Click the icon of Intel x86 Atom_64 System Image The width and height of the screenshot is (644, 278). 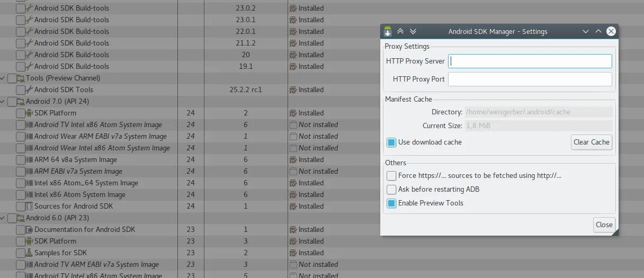click(30, 183)
